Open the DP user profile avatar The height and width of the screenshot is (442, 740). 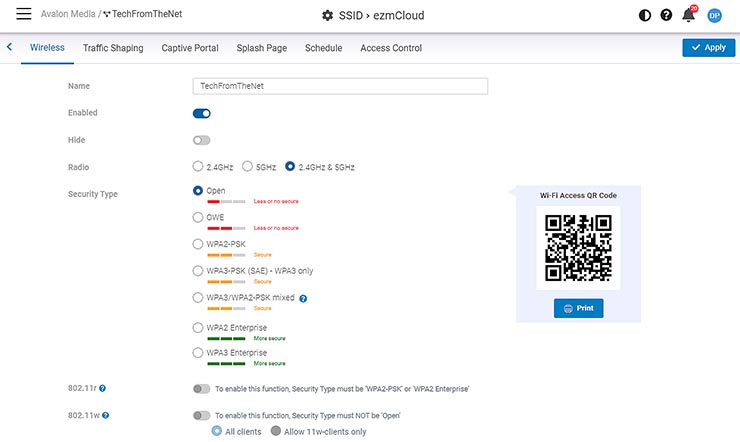point(714,16)
